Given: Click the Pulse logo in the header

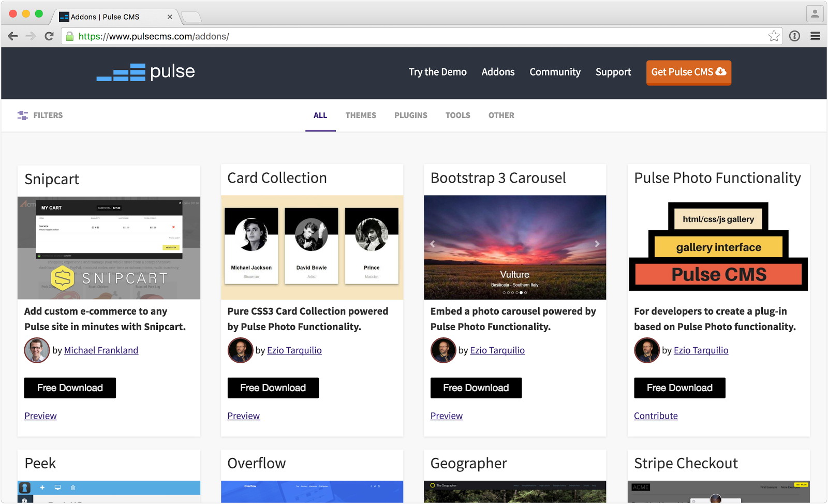Looking at the screenshot, I should (x=145, y=72).
